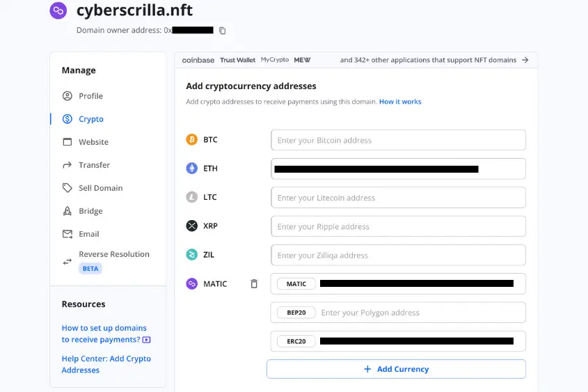Delete the MATIC currency row
The height and width of the screenshot is (392, 588).
(254, 284)
